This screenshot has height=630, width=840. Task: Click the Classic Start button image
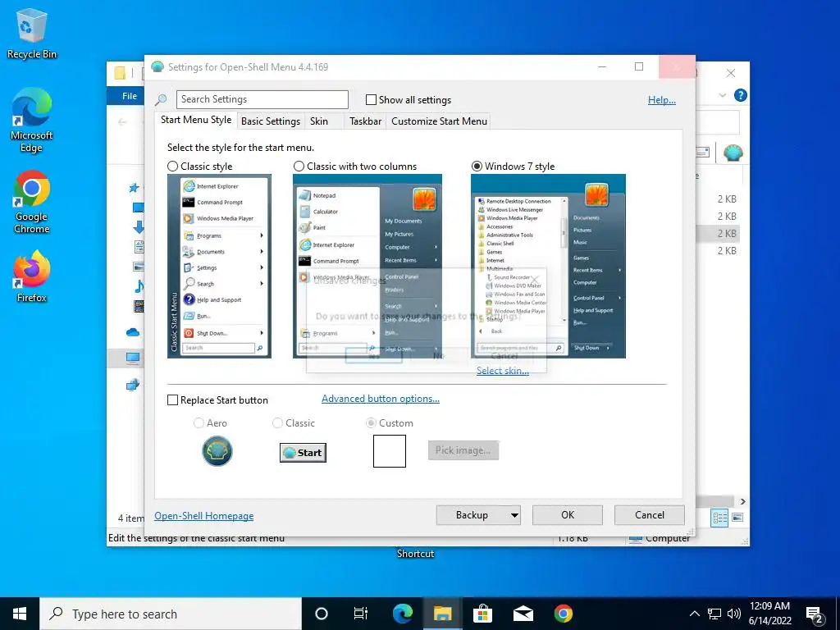pos(303,453)
